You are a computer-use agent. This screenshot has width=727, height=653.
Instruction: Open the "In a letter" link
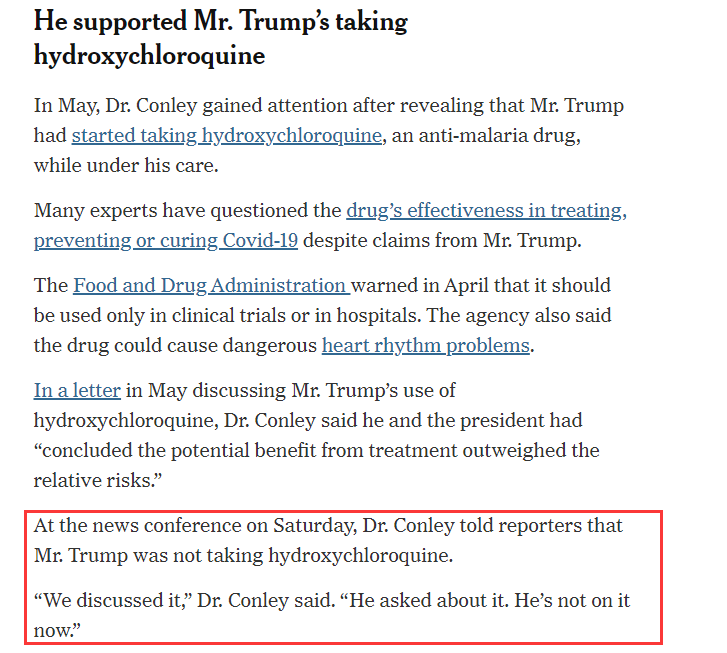click(x=77, y=391)
